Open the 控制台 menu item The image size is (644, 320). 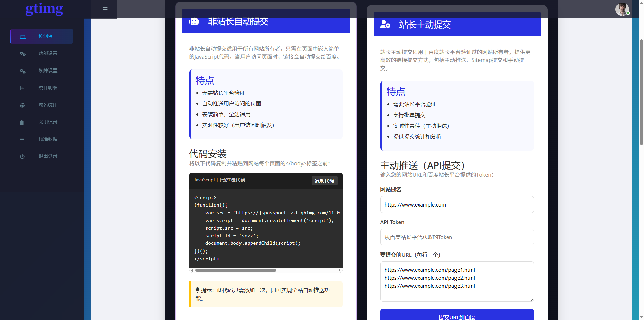click(x=42, y=36)
